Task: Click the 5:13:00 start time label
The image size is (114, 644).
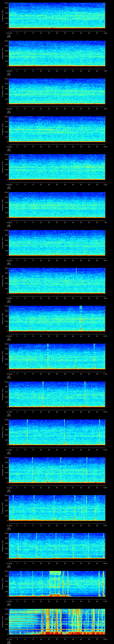Action: pos(9,488)
